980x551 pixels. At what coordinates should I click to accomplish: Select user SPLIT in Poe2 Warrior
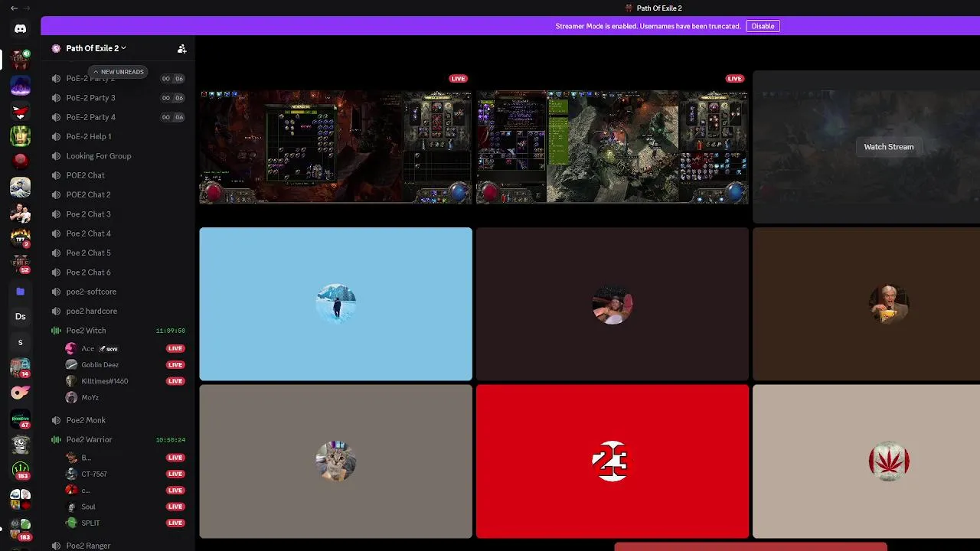pyautogui.click(x=126, y=523)
